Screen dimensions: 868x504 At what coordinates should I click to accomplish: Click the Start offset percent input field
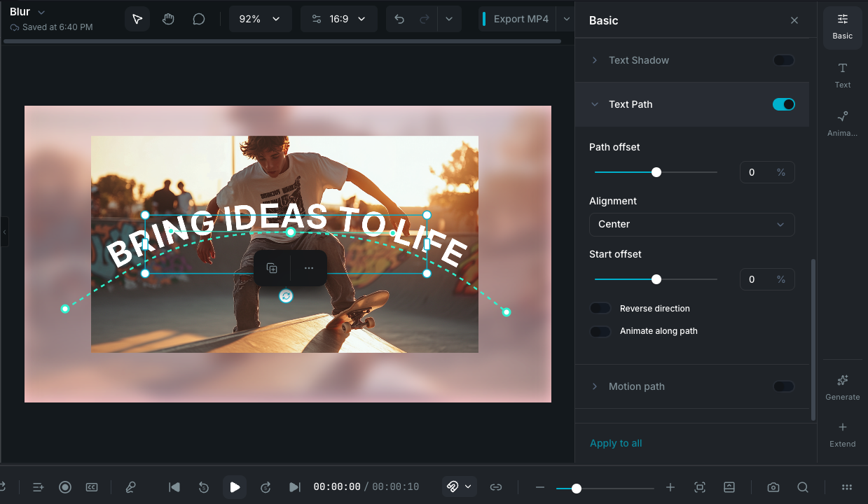[759, 279]
